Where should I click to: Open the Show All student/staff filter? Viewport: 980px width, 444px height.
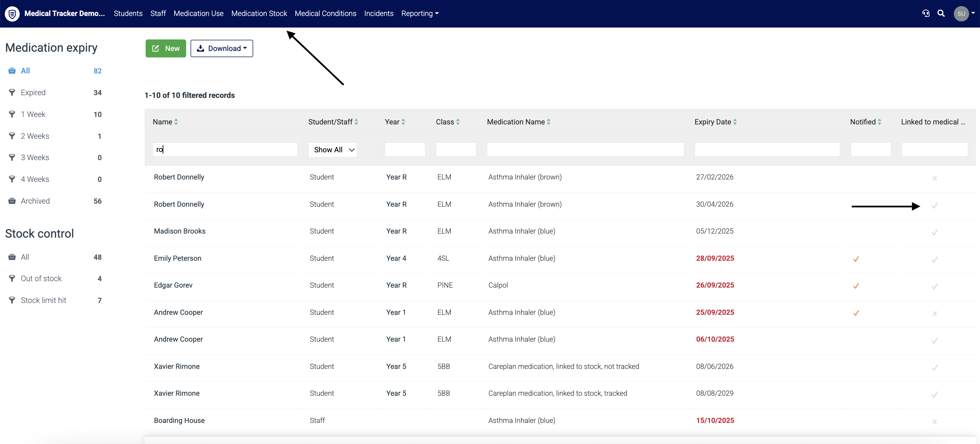click(332, 150)
